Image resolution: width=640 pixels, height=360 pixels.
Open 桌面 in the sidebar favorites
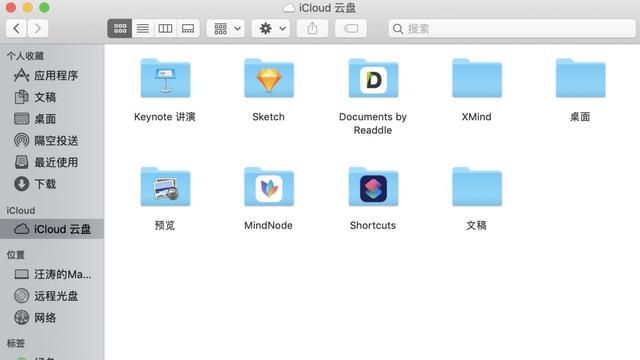click(52, 119)
